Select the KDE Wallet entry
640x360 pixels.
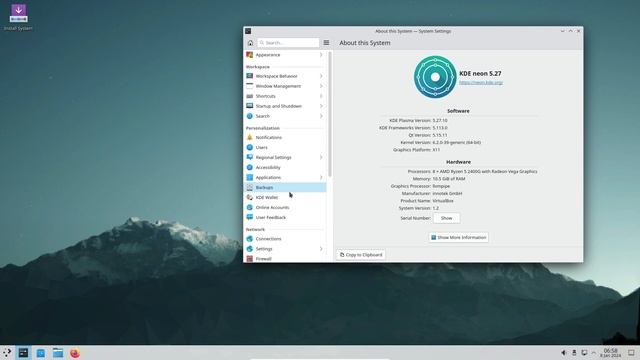[x=285, y=197]
